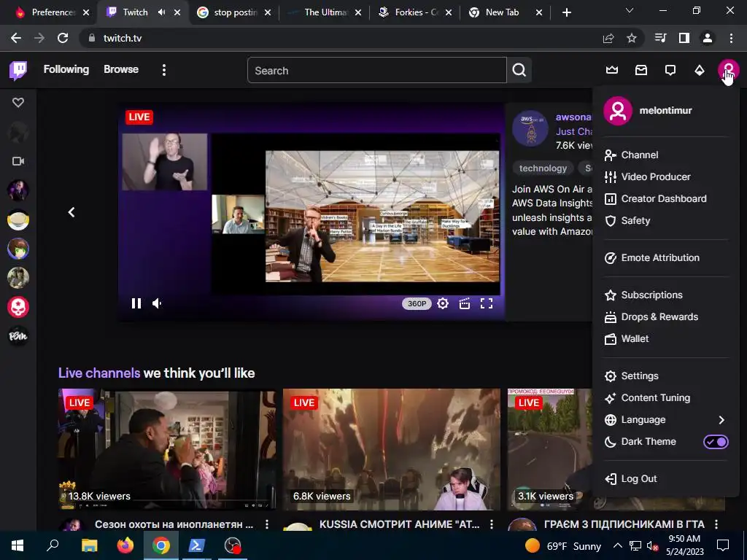Open the 6.8K viewers stream thumbnail
This screenshot has width=747, height=560.
click(392, 449)
